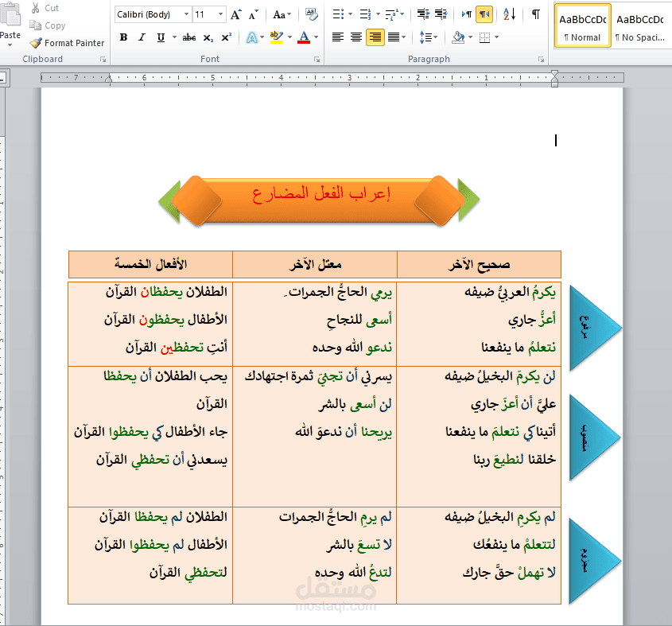This screenshot has height=626, width=672.
Task: Click the header cell الأفعال الخمسة
Action: click(150, 265)
